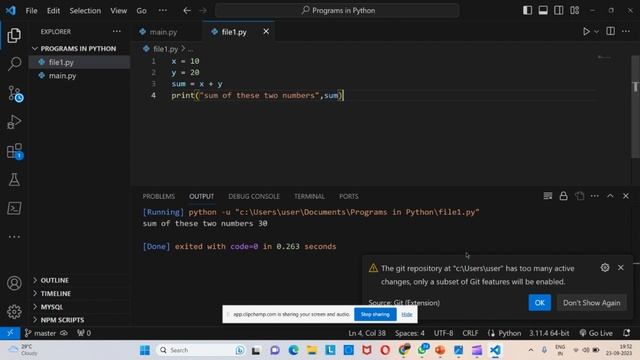Switch to the PORTS panel tab
This screenshot has width=640, height=360.
coord(349,196)
